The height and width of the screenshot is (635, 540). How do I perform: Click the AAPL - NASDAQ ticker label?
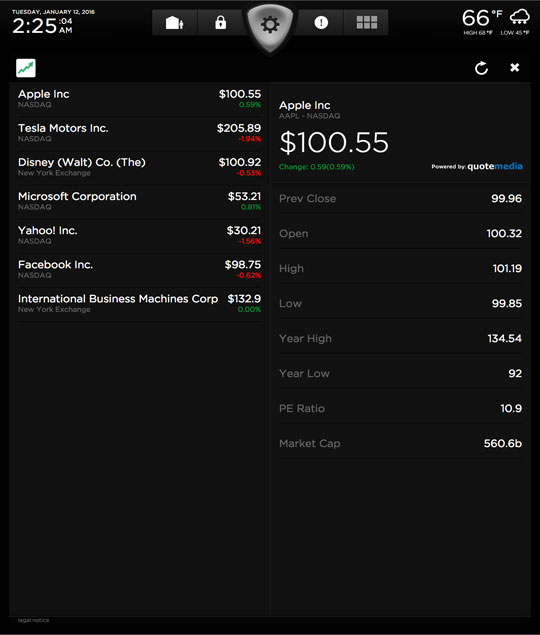pos(309,116)
